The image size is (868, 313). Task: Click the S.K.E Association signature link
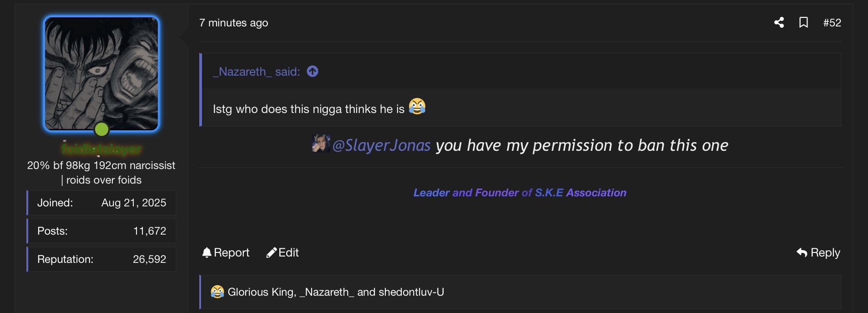(580, 193)
